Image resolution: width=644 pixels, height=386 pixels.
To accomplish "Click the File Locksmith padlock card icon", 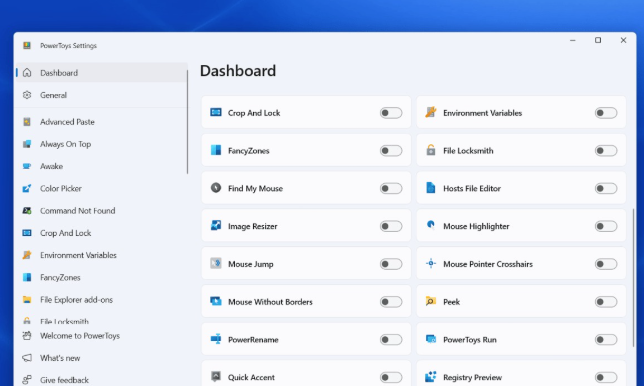I will point(431,150).
